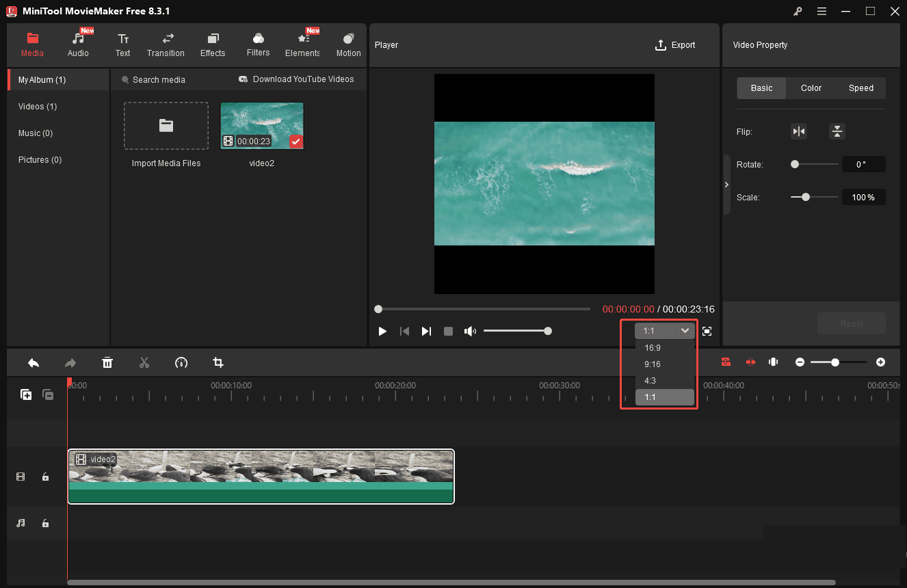Open the Text titles panel

[x=122, y=44]
